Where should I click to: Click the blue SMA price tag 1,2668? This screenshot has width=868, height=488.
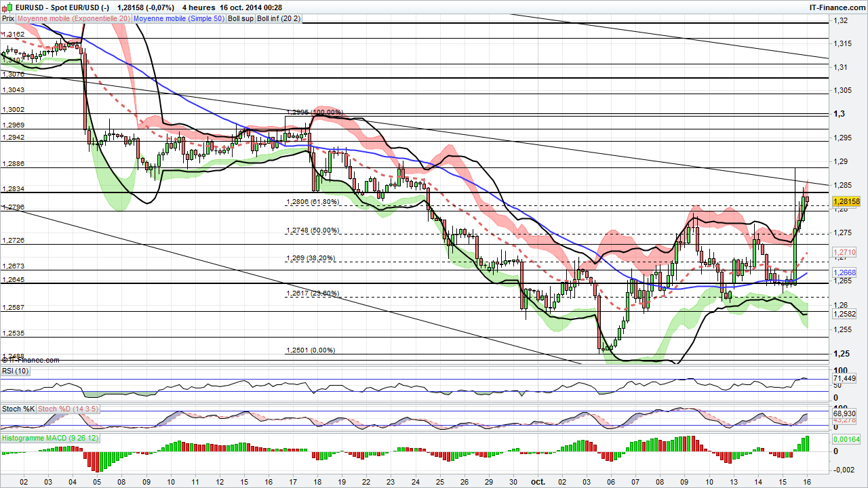click(845, 272)
